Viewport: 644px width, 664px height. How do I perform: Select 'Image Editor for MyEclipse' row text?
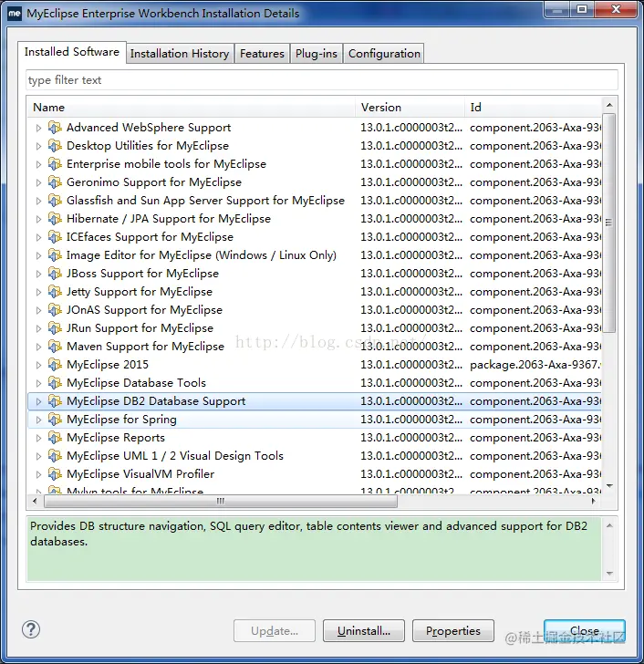coord(201,255)
